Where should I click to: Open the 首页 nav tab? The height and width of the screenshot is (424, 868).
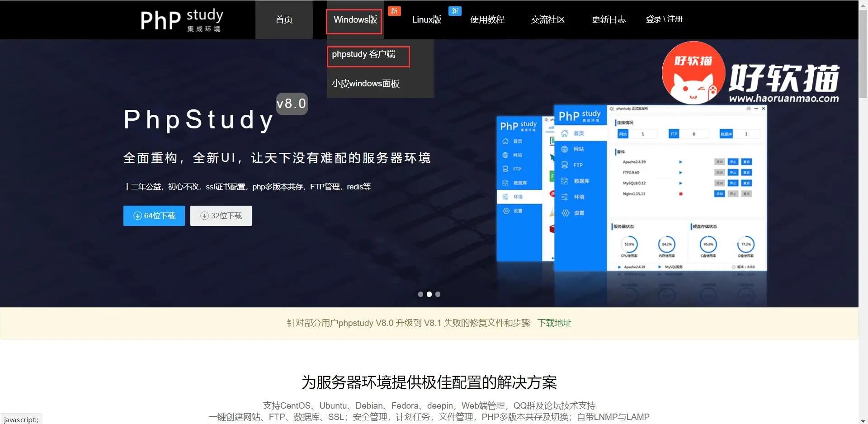tap(284, 19)
